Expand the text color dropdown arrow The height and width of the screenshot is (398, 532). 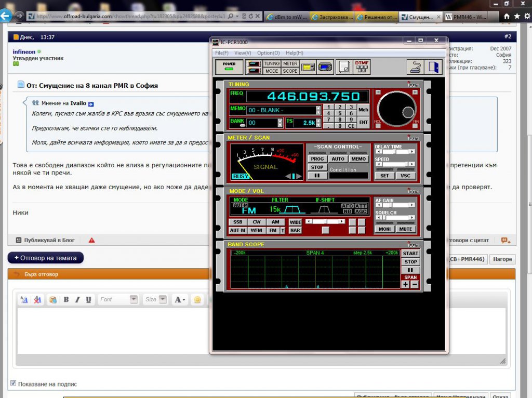tap(184, 300)
